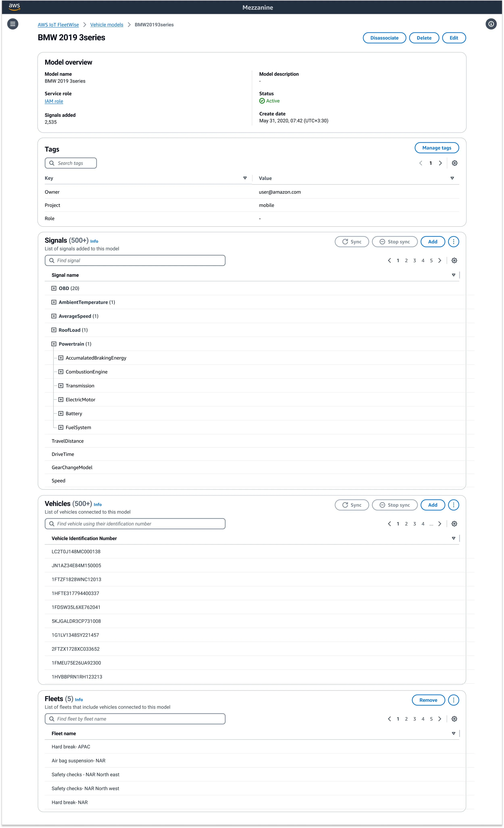The image size is (504, 828).
Task: Expand the CombustionEngine child node
Action: point(61,372)
